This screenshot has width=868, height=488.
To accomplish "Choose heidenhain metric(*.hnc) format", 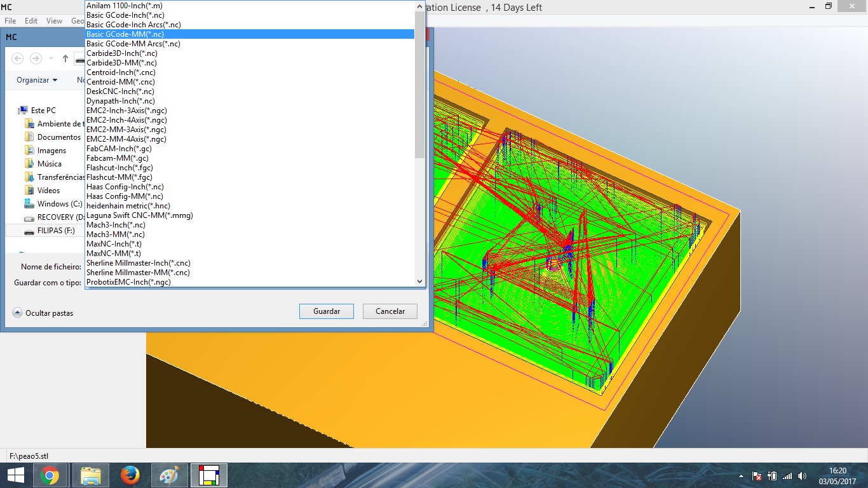I will click(250, 206).
